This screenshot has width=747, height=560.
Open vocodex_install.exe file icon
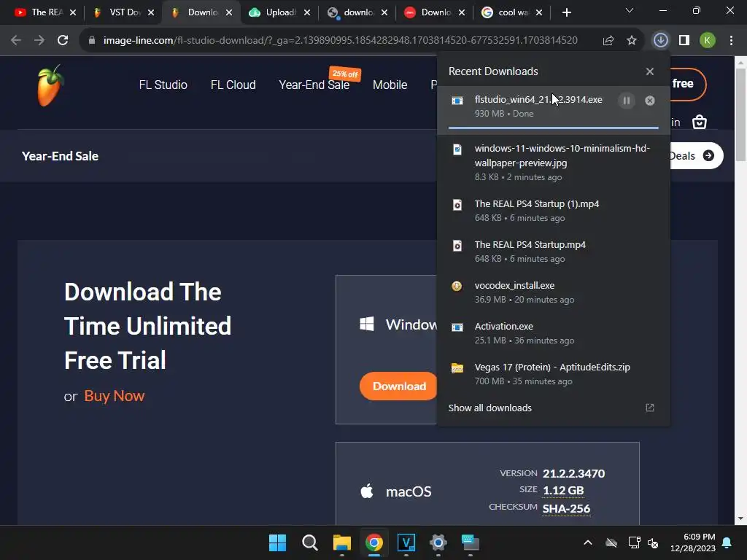(457, 286)
